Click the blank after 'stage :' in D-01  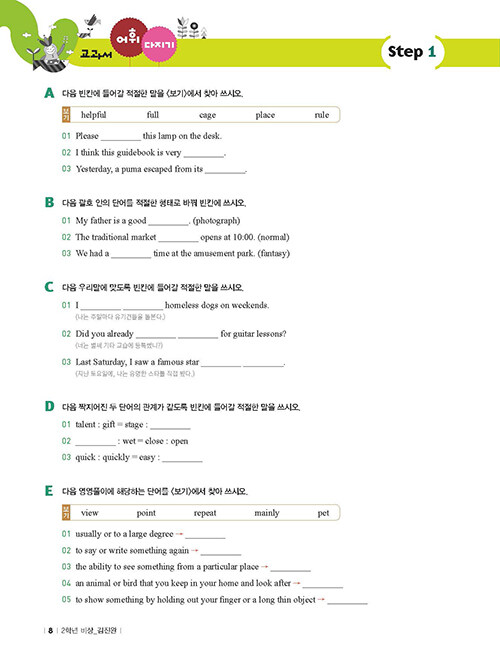(x=170, y=425)
